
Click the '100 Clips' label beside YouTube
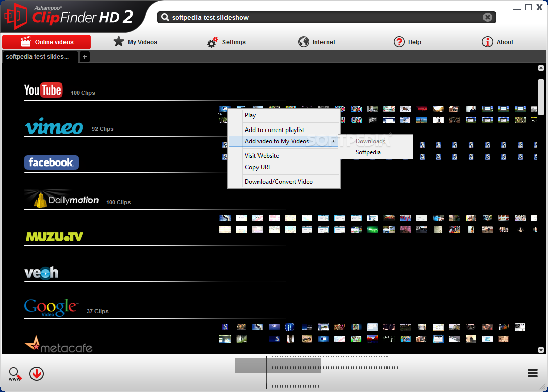[x=83, y=93]
